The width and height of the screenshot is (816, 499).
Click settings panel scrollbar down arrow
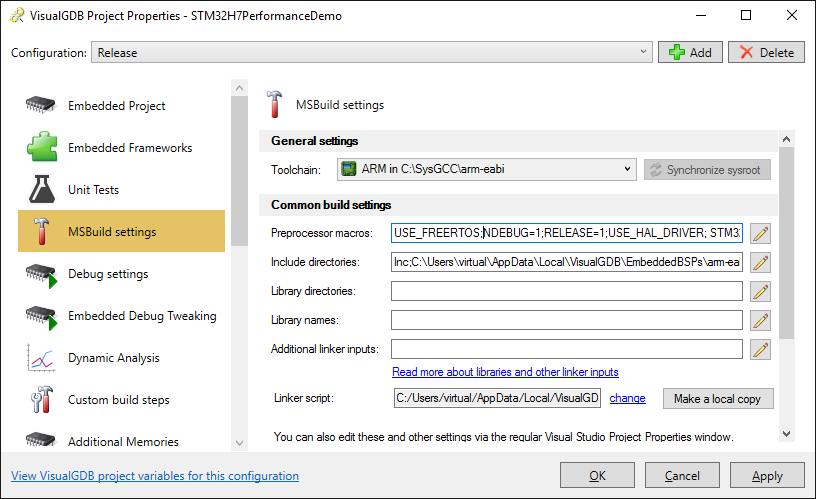pos(786,434)
